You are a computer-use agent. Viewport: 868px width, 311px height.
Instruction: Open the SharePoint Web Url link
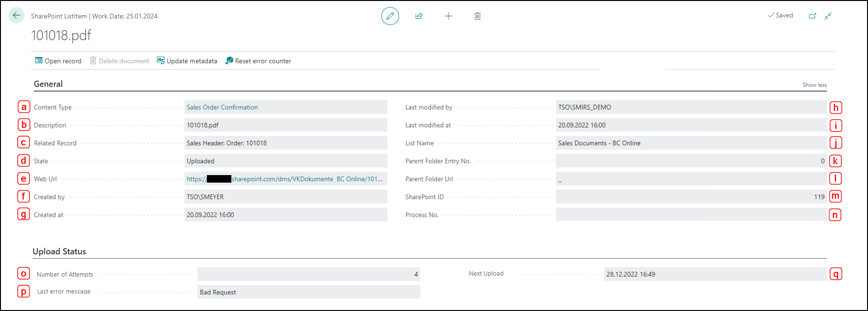tap(285, 179)
